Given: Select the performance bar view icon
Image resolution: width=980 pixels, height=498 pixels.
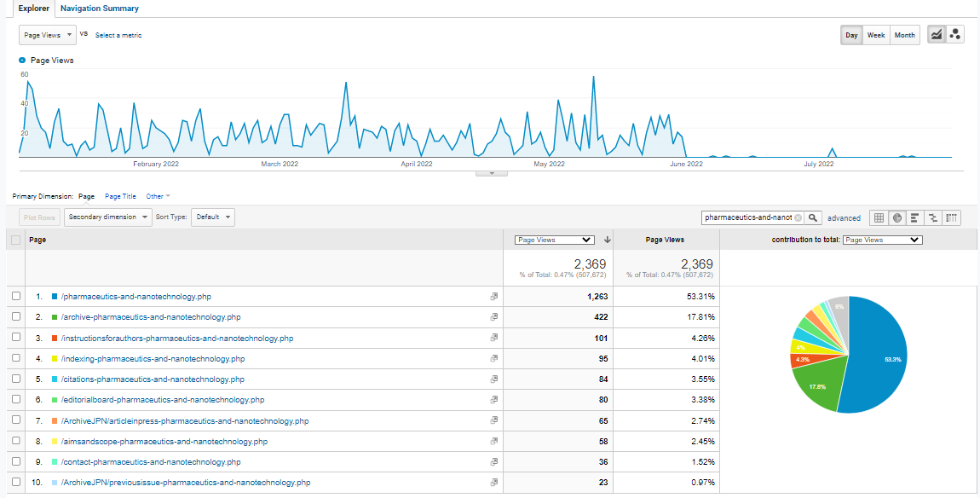Looking at the screenshot, I should pos(916,217).
